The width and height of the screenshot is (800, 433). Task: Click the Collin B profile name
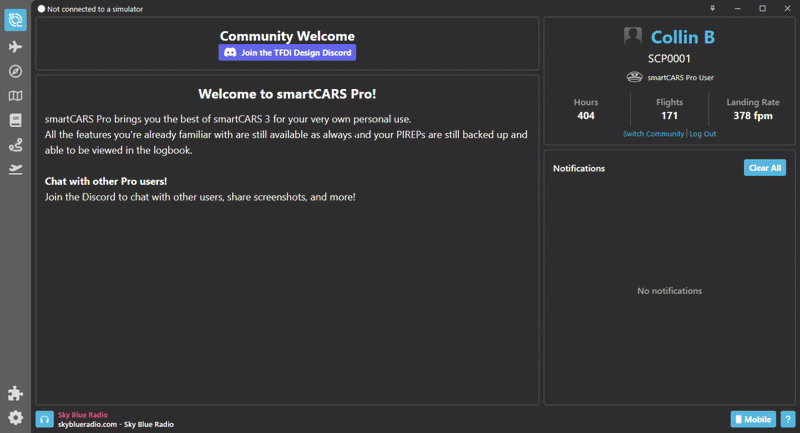click(683, 37)
